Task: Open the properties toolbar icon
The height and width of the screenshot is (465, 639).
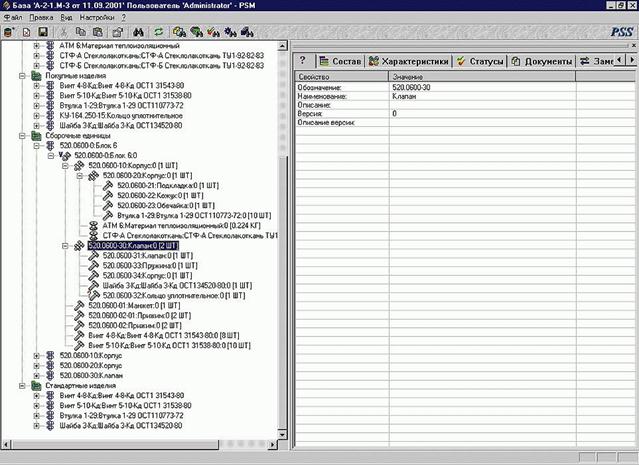Action: [118, 32]
